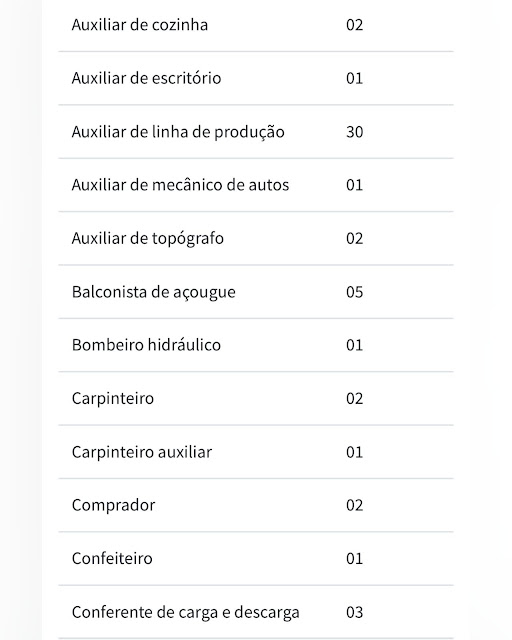
Task: Click the 03 count beside Conferente
Action: (x=354, y=612)
